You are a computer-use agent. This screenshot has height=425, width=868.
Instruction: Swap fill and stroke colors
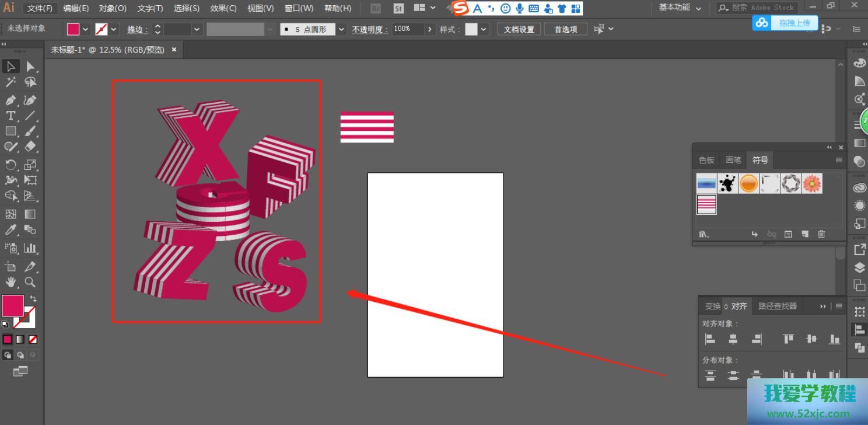click(33, 298)
